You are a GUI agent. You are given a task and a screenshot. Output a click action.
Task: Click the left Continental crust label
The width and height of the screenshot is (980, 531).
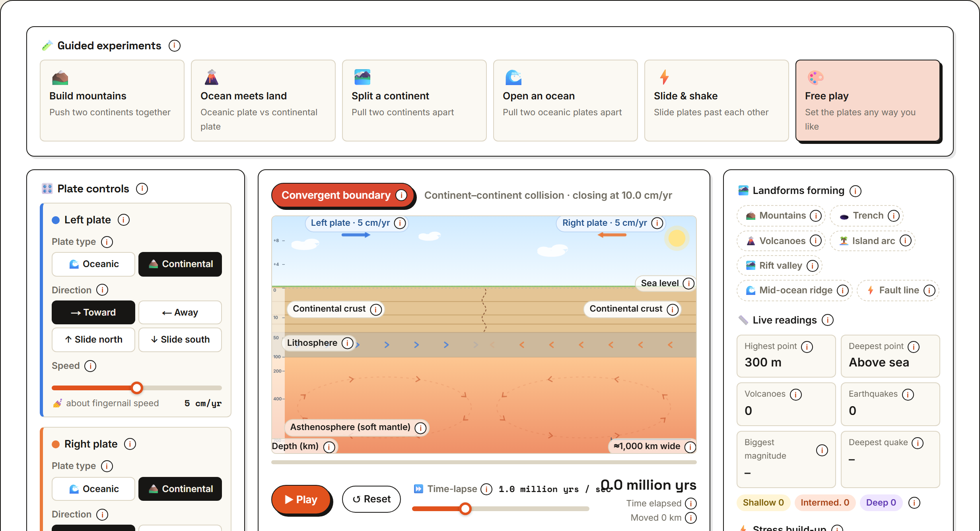[x=335, y=309]
